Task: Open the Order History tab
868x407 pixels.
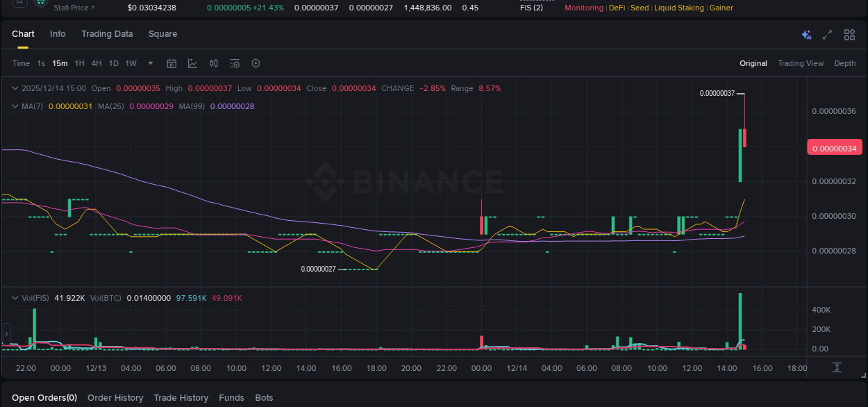Action: click(x=115, y=397)
